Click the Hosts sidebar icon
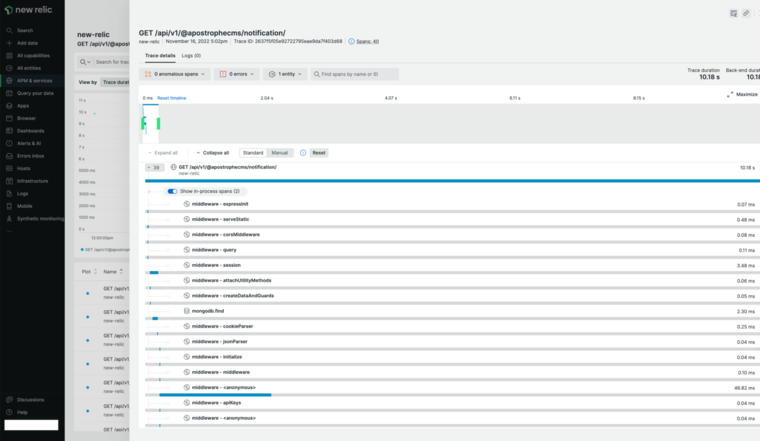Viewport: 760px width, 441px height. 9,169
